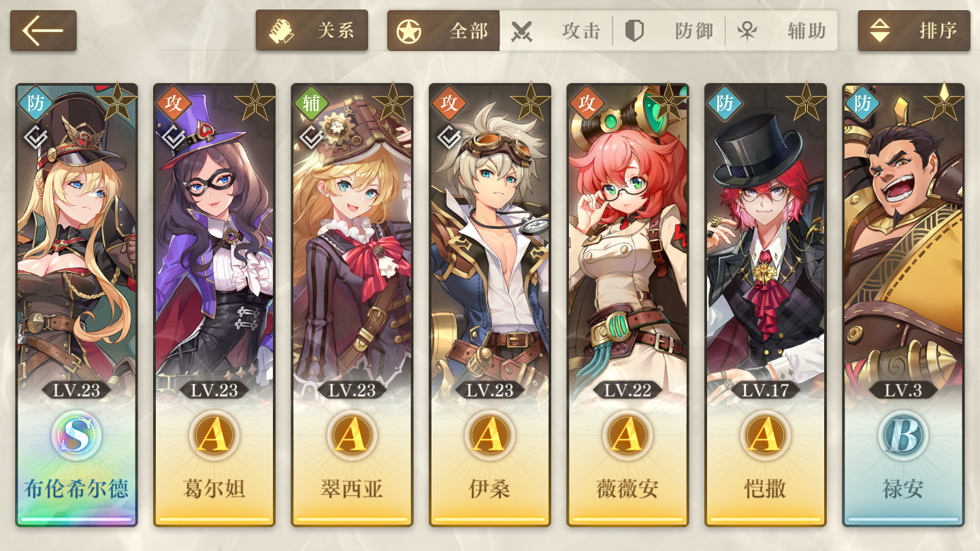Viewport: 980px width, 551px height.
Task: Click the S rank badge of 布伦希尔德
Action: point(76,435)
